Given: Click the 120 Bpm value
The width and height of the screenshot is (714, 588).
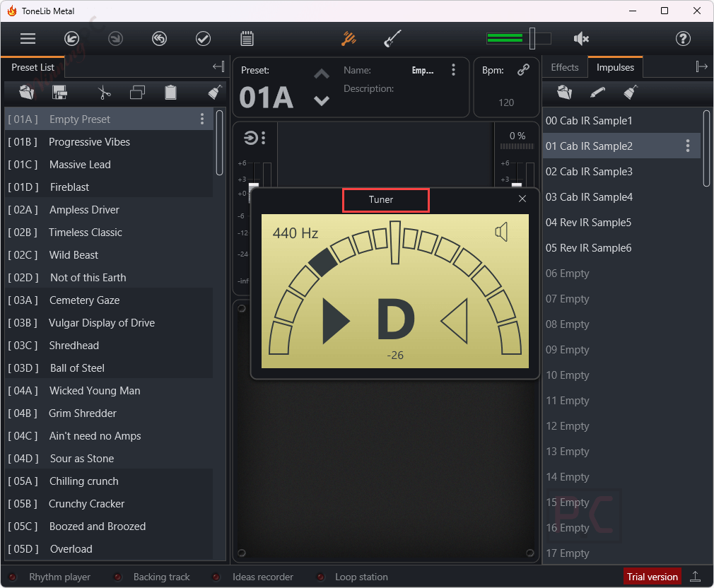Looking at the screenshot, I should 506,103.
